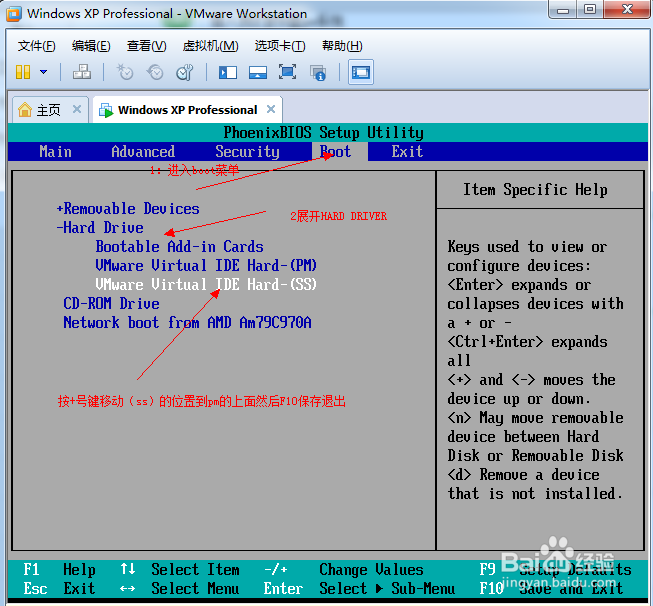Image resolution: width=653 pixels, height=606 pixels.
Task: Close the Windows XP Professional tab
Action: [x=271, y=109]
